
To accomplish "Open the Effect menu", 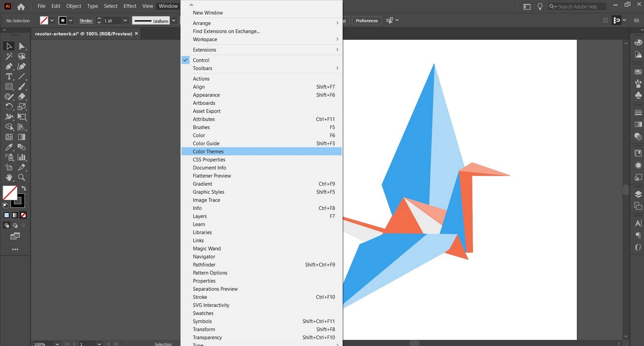I will coord(130,6).
